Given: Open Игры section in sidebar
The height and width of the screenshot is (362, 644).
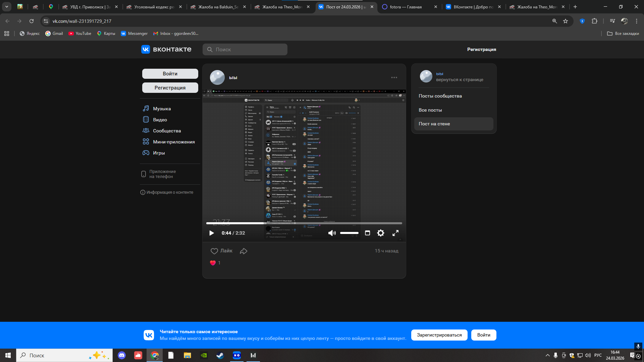Looking at the screenshot, I should click(x=159, y=153).
